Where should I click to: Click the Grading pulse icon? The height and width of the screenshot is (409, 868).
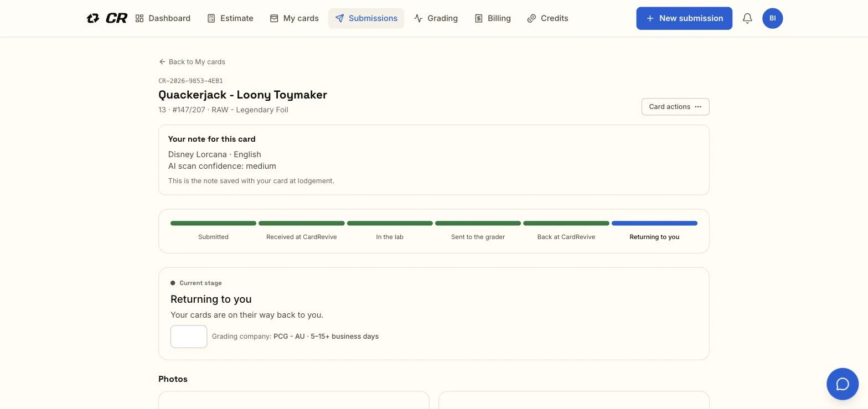[418, 18]
